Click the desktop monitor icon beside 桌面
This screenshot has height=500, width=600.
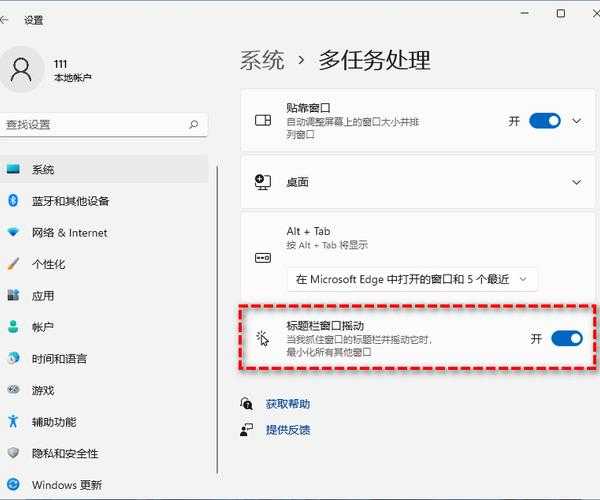[x=263, y=182]
